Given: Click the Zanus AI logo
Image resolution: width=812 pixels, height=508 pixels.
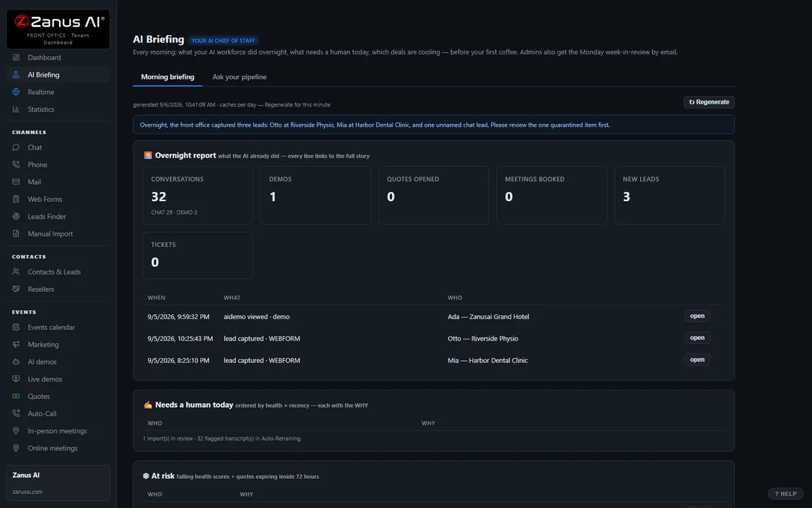Looking at the screenshot, I should 58,29.
